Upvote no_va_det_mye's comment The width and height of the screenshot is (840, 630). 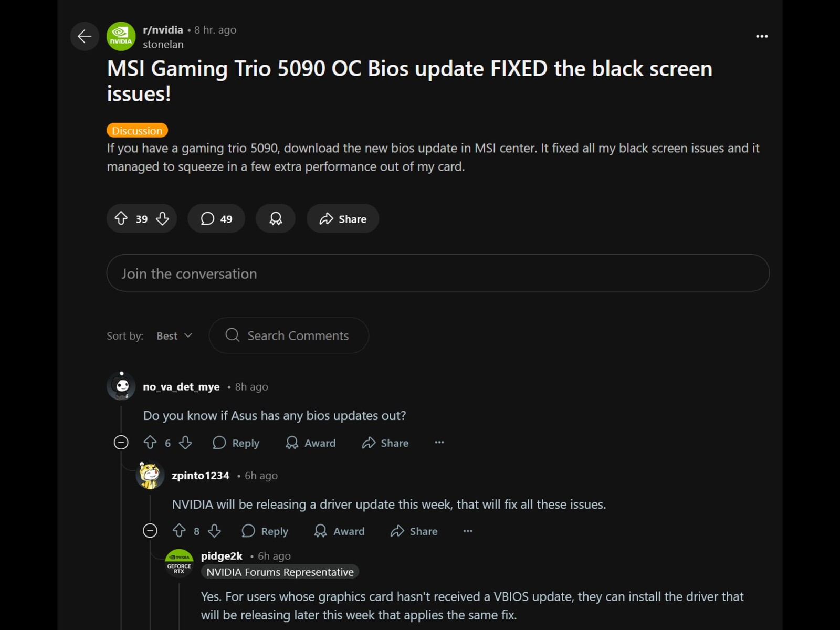pos(150,443)
